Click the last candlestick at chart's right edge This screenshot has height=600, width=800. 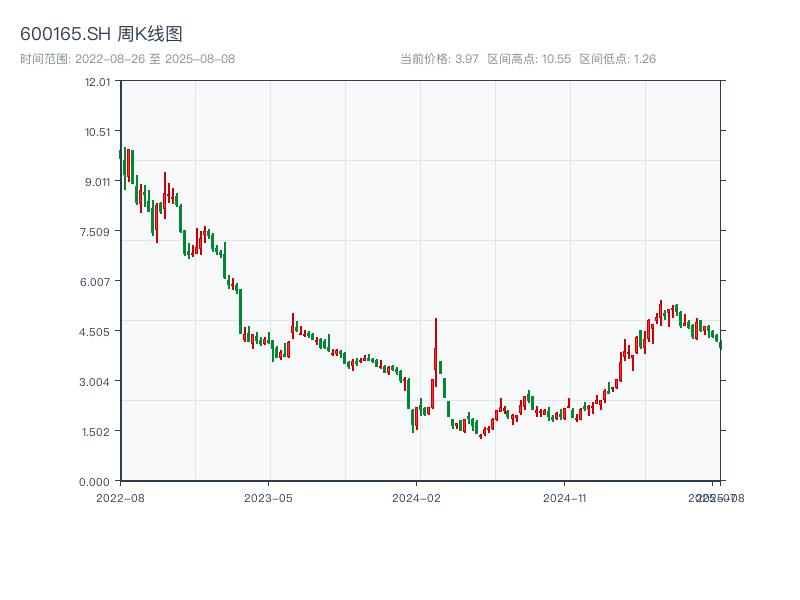(x=720, y=344)
